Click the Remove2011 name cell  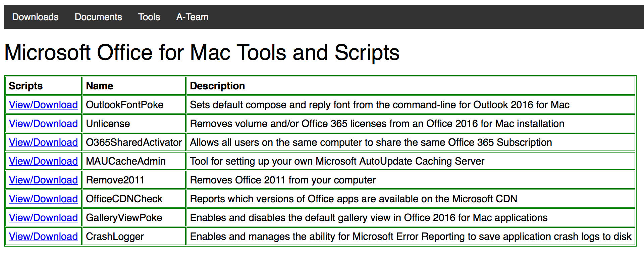pos(134,180)
